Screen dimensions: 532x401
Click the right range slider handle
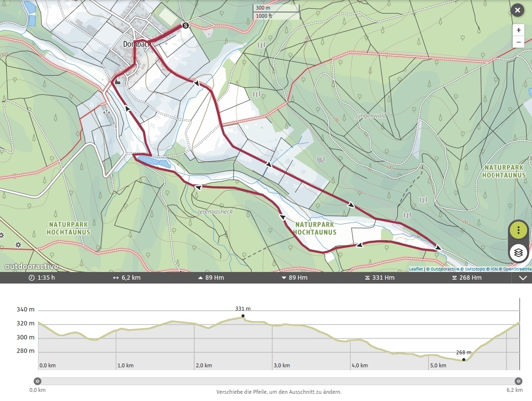(x=518, y=381)
